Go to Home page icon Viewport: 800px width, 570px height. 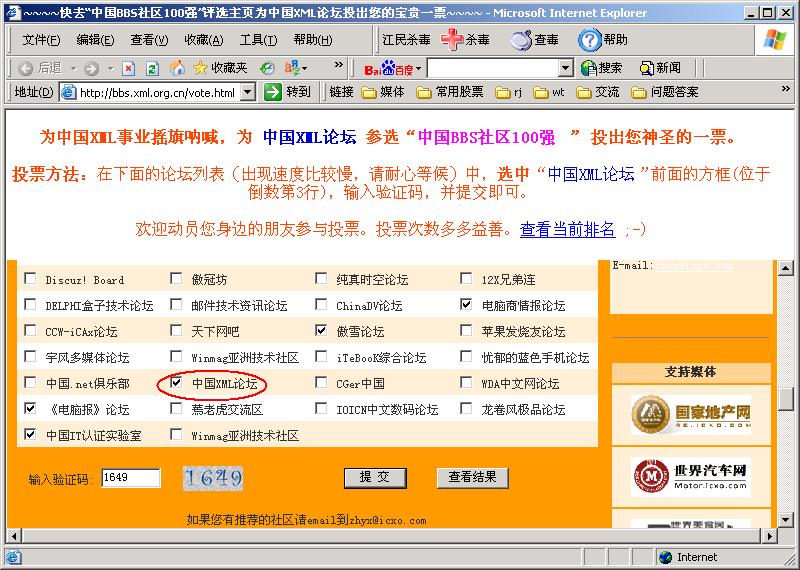click(x=177, y=68)
